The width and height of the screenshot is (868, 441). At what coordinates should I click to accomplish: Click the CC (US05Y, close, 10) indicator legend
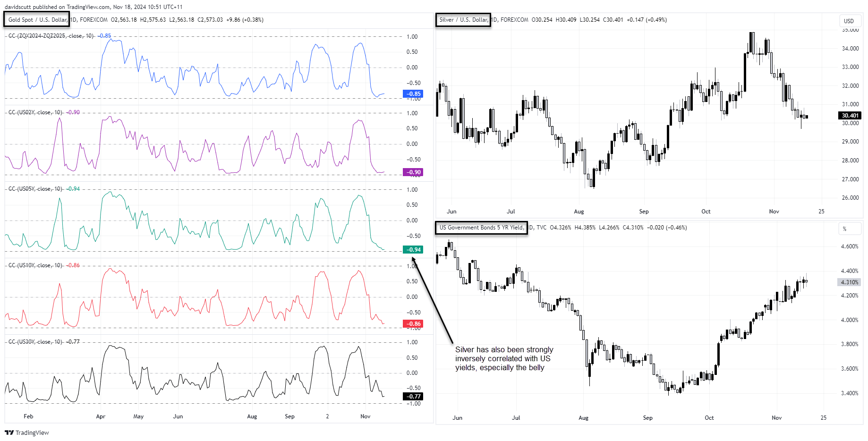tap(35, 189)
